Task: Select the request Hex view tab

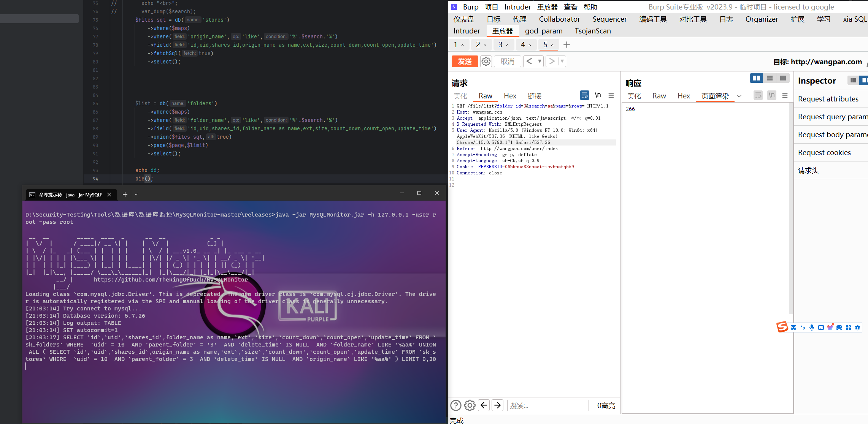Action: 510,96
